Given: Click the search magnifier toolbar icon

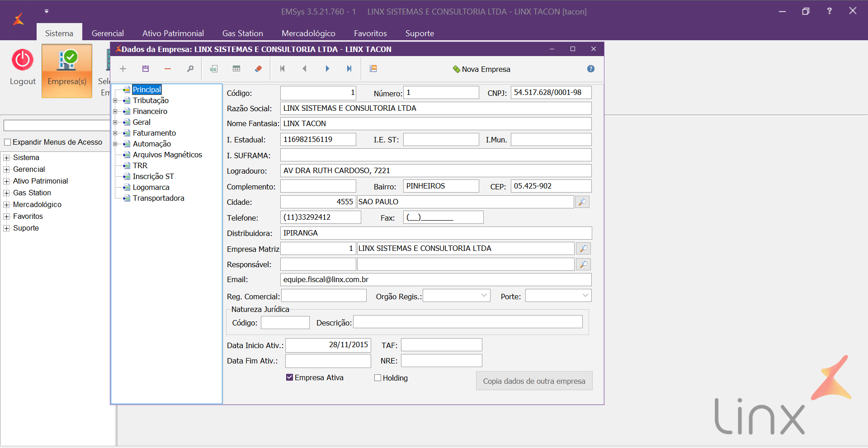Looking at the screenshot, I should coord(190,69).
